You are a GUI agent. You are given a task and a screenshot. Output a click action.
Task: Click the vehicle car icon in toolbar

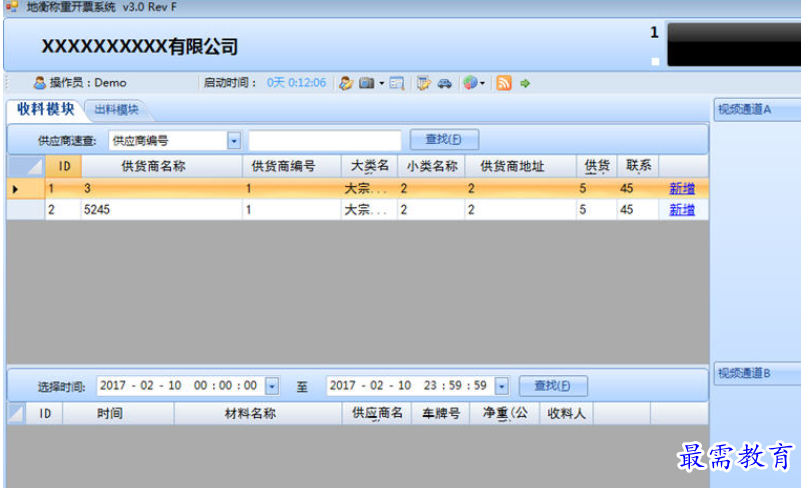click(444, 83)
